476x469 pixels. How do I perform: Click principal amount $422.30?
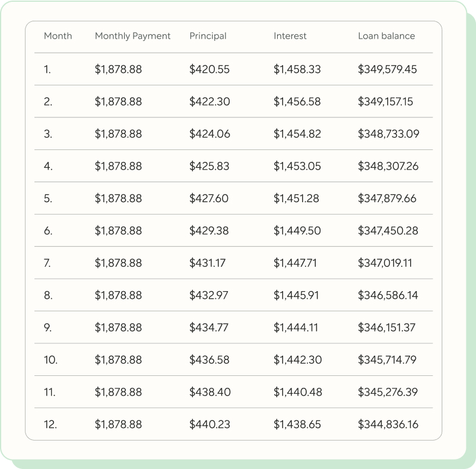coord(210,101)
